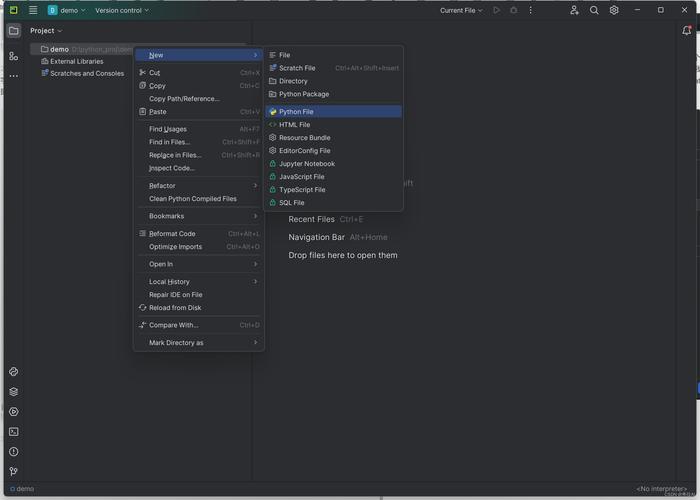Screen dimensions: 700x500
Task: Choose Python File from submenu
Action: [333, 112]
